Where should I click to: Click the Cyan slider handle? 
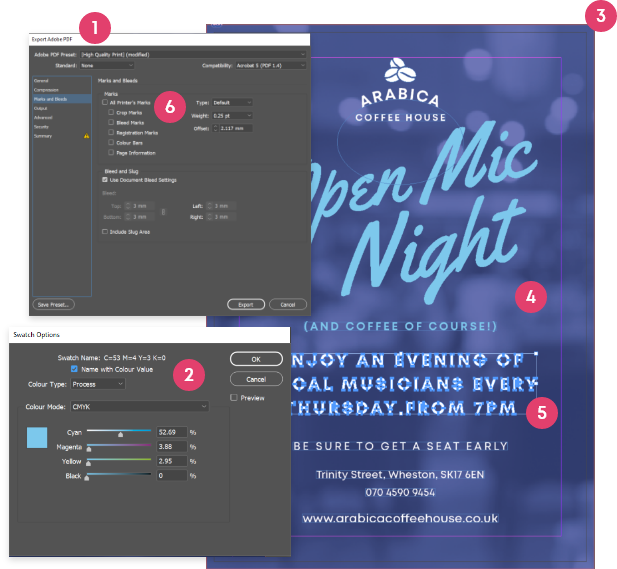click(120, 434)
